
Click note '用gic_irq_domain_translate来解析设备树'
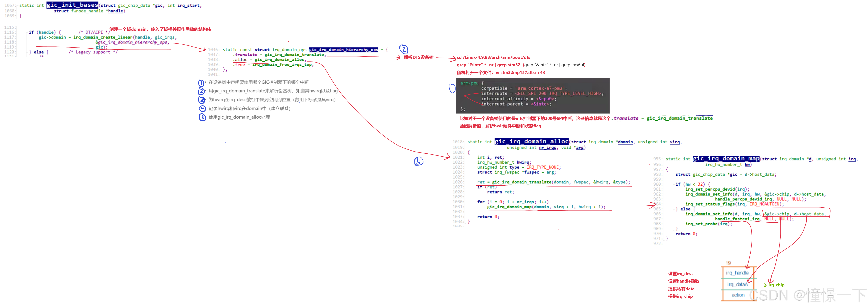(273, 91)
